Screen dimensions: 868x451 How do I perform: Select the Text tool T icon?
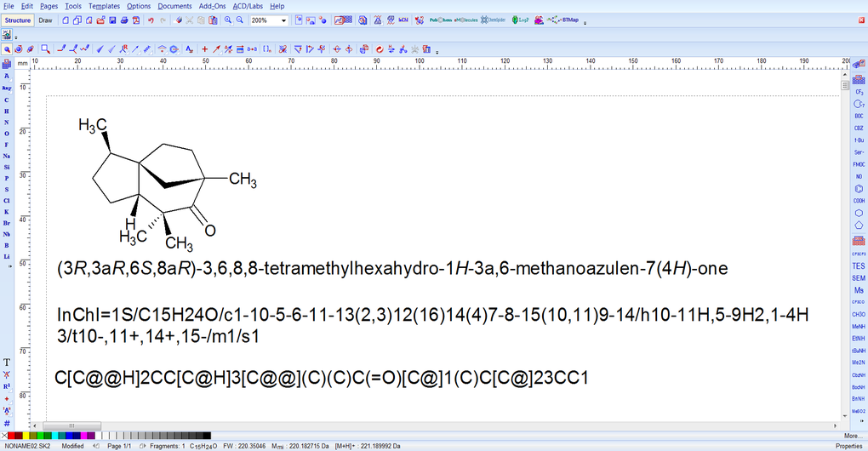[7, 363]
